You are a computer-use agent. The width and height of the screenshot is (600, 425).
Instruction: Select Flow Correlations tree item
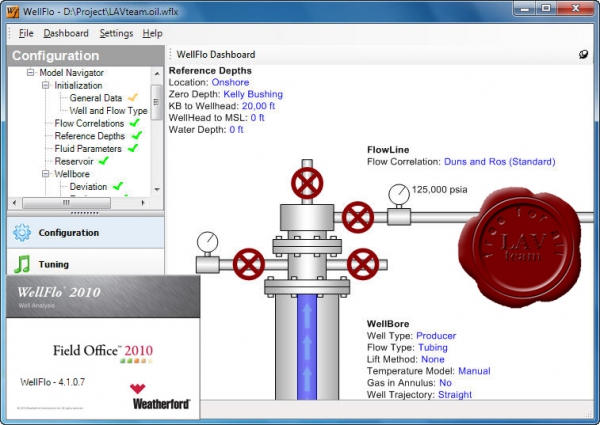(89, 123)
